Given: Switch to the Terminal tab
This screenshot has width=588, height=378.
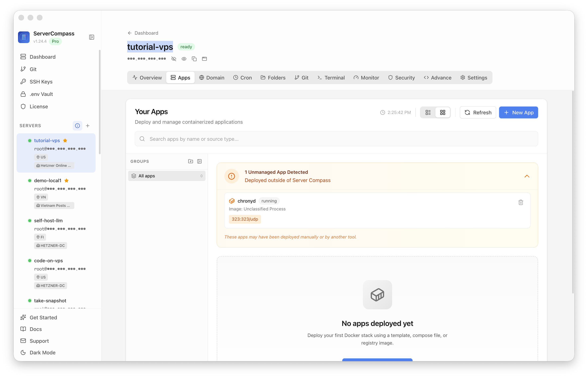Looking at the screenshot, I should tap(331, 77).
